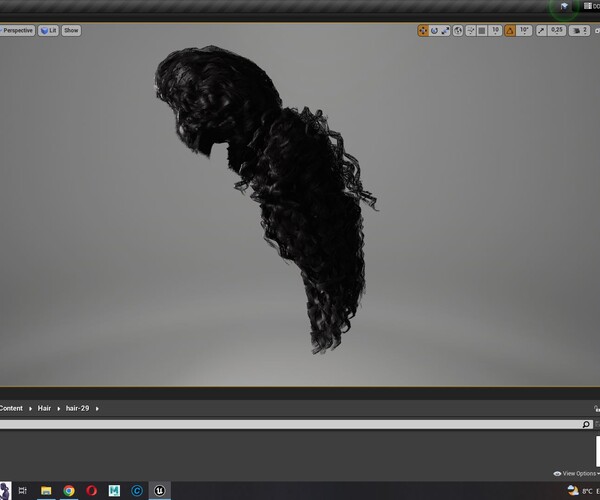Open Windows Task View
The width and height of the screenshot is (600, 500).
coord(23,490)
